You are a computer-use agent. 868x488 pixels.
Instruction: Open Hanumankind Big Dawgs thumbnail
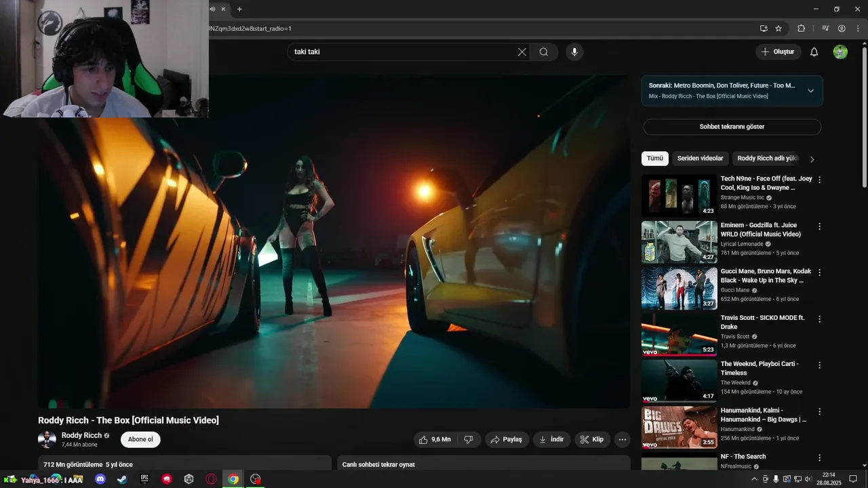click(679, 427)
